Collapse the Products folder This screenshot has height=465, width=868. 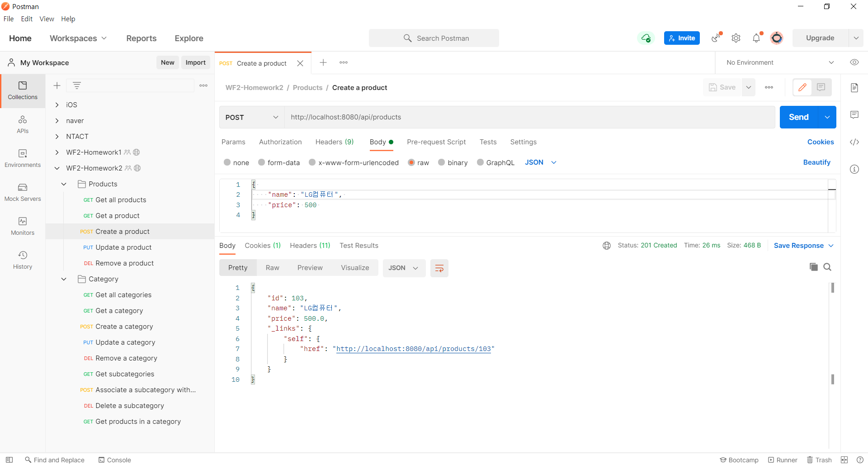pos(64,184)
